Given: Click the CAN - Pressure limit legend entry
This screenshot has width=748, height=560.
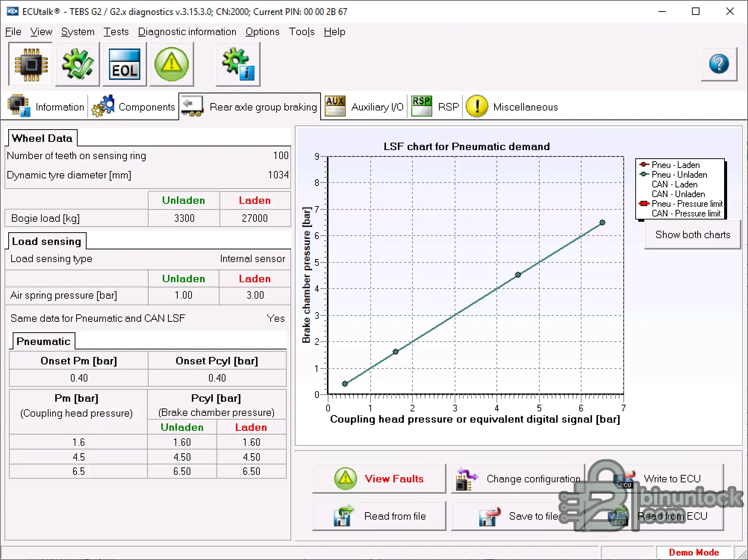Looking at the screenshot, I should [686, 214].
